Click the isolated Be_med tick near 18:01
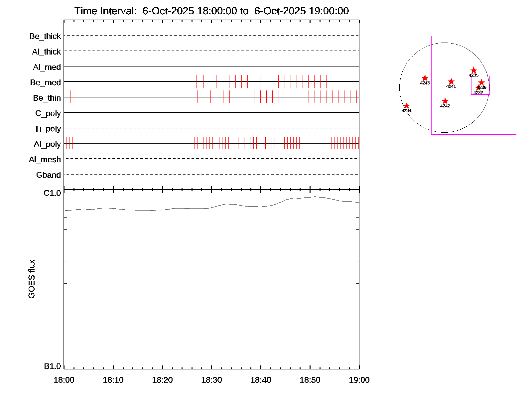Image resolution: width=532 pixels, height=399 pixels. [x=70, y=81]
